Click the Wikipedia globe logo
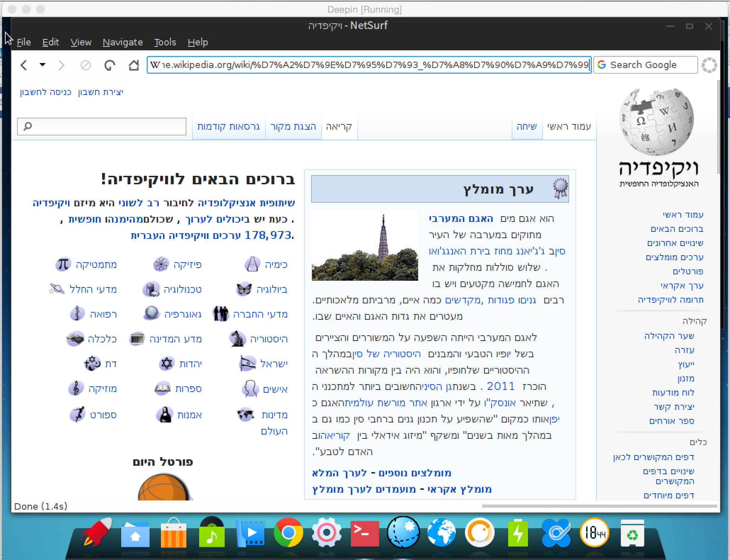Image resolution: width=730 pixels, height=560 pixels. [657, 122]
